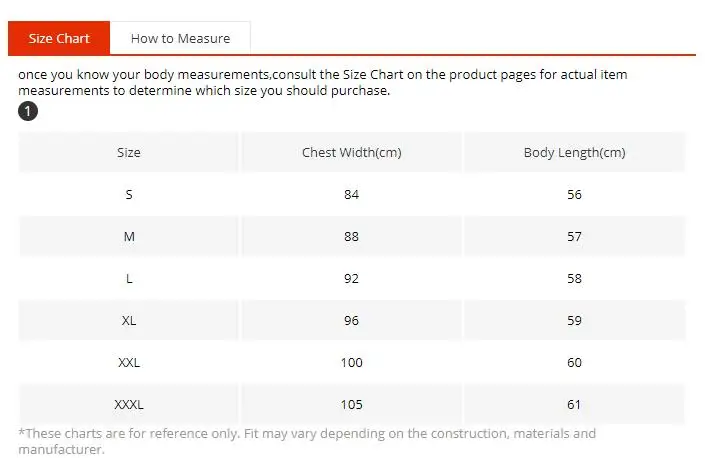Click body length value 59

click(x=574, y=321)
